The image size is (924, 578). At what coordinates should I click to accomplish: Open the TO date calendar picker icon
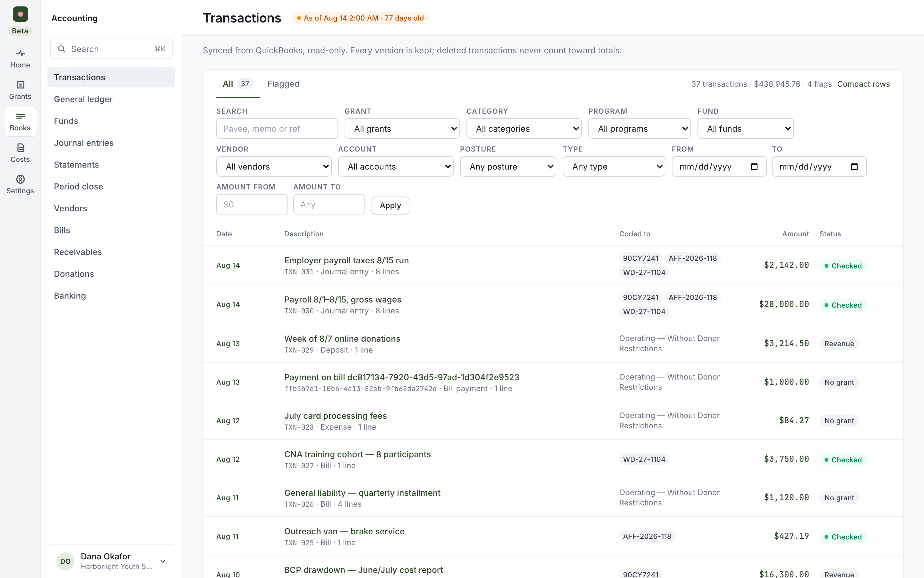tap(854, 167)
